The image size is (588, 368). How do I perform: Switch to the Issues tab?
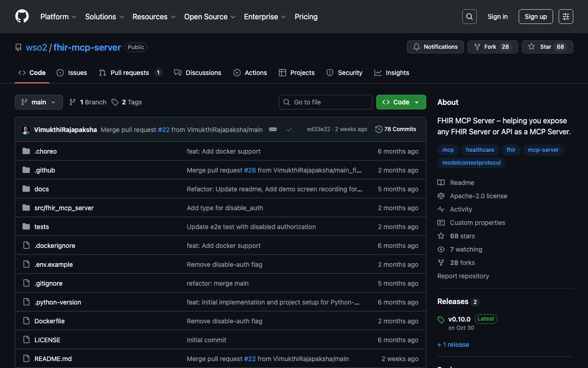(72, 73)
